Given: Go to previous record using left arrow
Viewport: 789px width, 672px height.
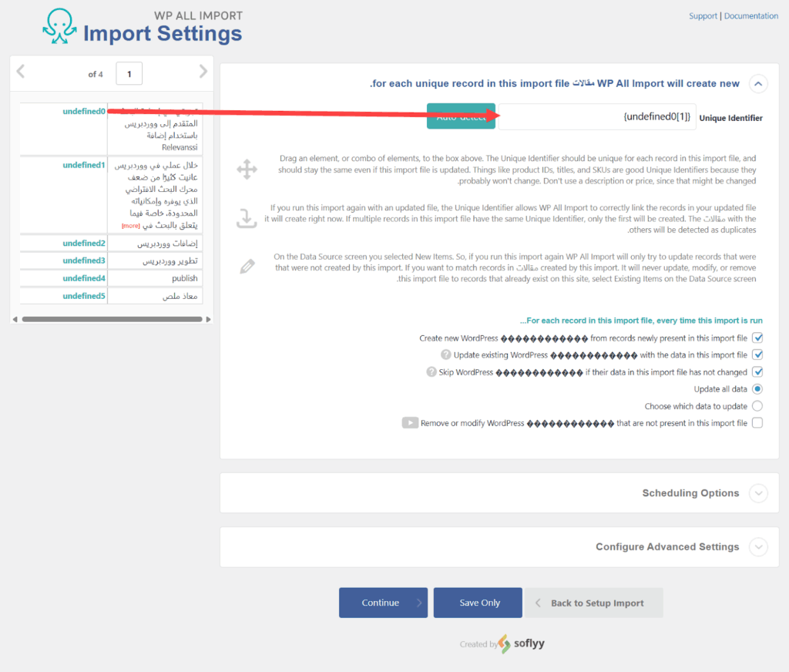Looking at the screenshot, I should coord(21,72).
